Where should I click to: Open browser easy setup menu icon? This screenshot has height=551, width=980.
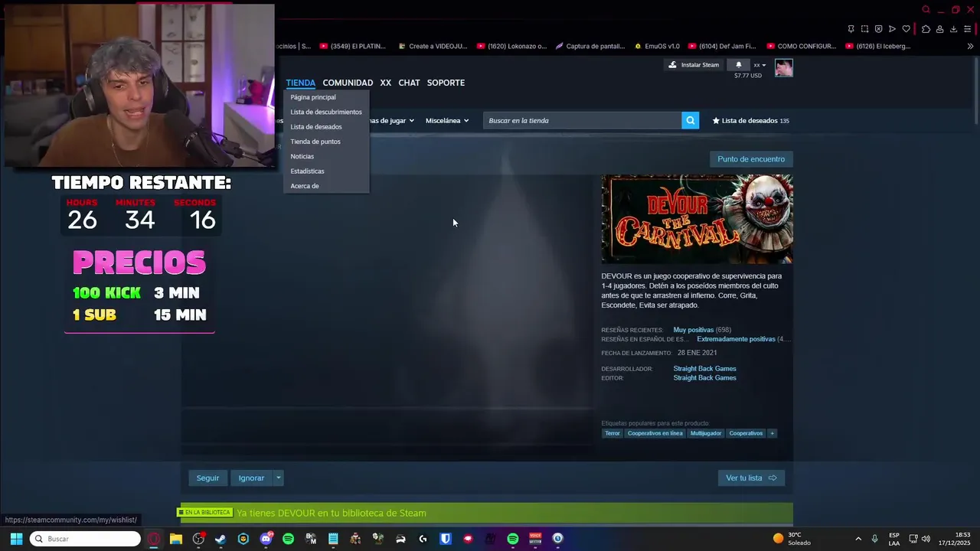[967, 29]
